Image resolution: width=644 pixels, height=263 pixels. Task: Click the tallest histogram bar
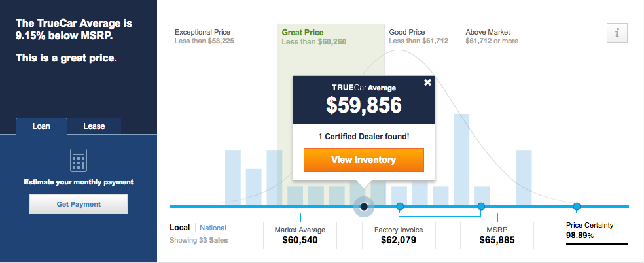pyautogui.click(x=461, y=160)
